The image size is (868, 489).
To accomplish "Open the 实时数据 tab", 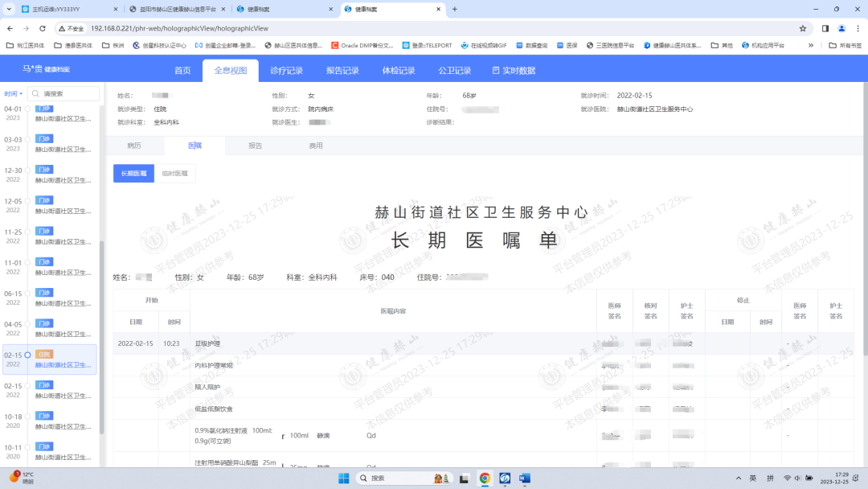I will [514, 70].
